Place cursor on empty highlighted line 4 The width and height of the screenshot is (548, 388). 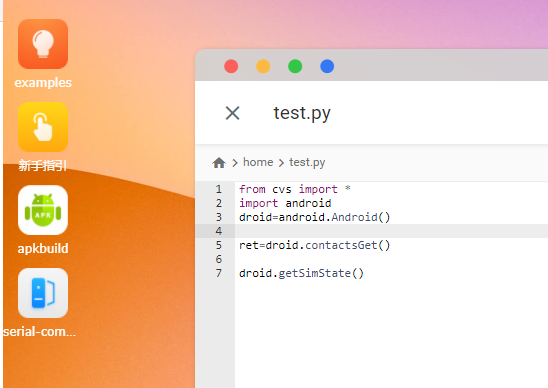click(x=391, y=231)
